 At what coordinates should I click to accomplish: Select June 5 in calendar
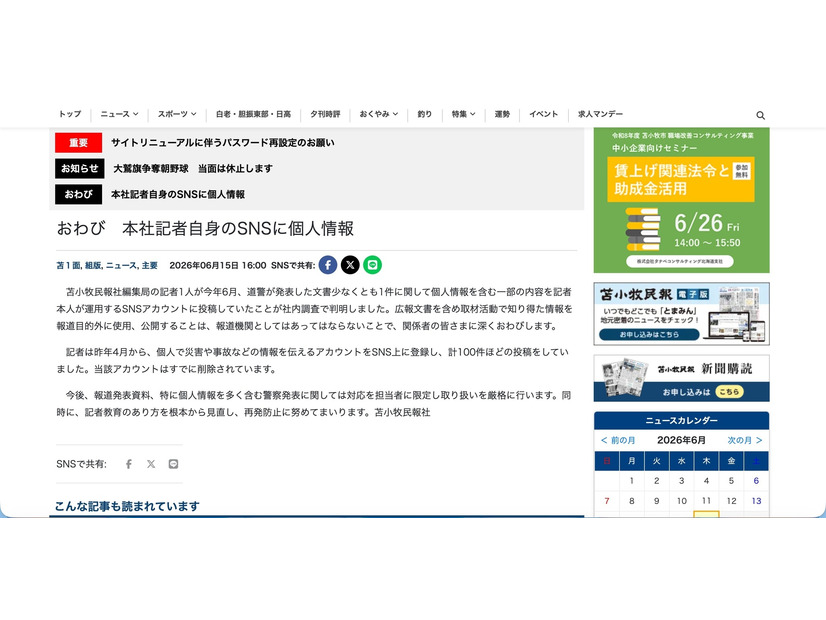tap(731, 481)
